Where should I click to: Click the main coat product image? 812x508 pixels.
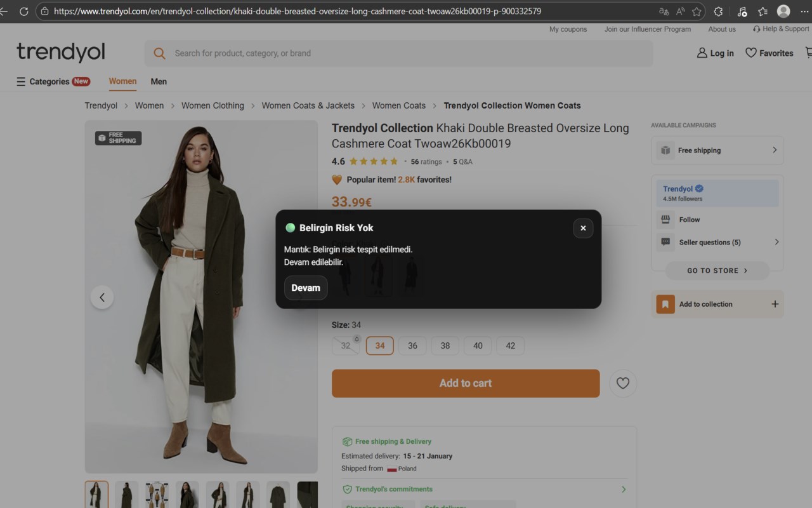[x=201, y=297]
